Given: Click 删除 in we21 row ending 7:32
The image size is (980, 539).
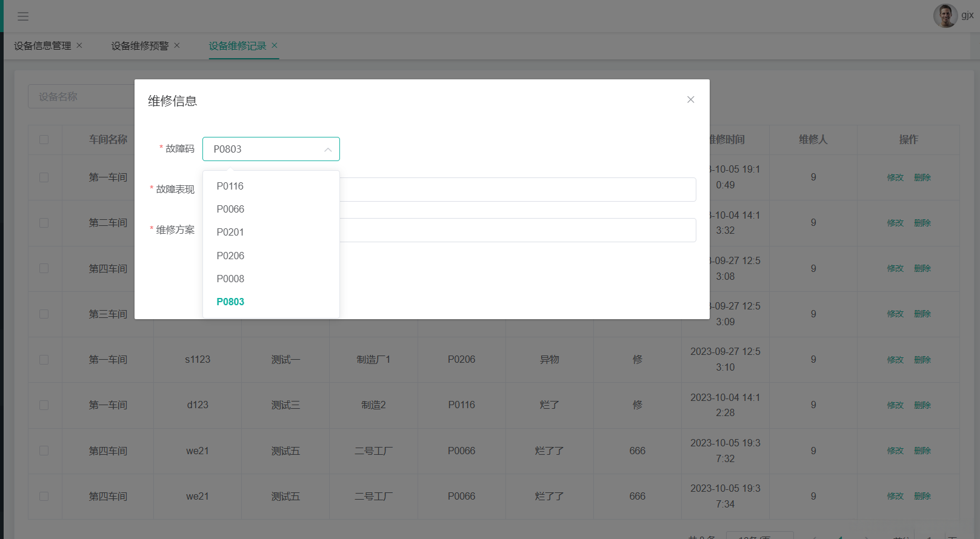Looking at the screenshot, I should click(x=922, y=451).
